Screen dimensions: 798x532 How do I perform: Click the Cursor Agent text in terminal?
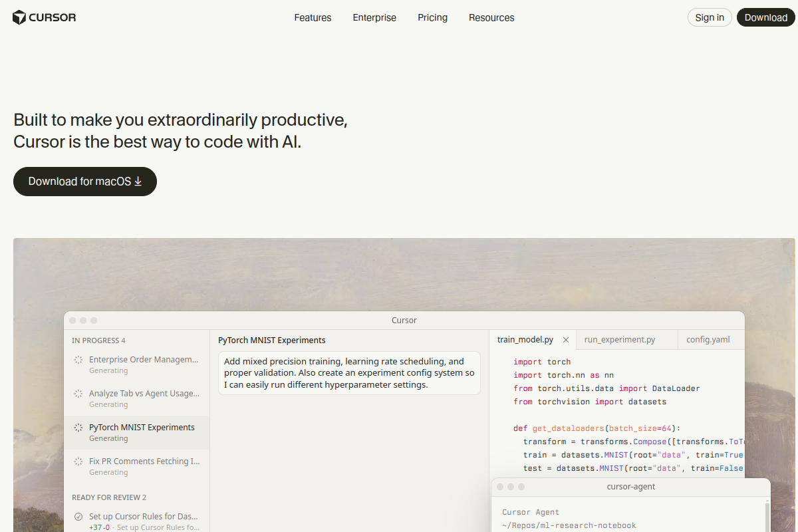(531, 512)
